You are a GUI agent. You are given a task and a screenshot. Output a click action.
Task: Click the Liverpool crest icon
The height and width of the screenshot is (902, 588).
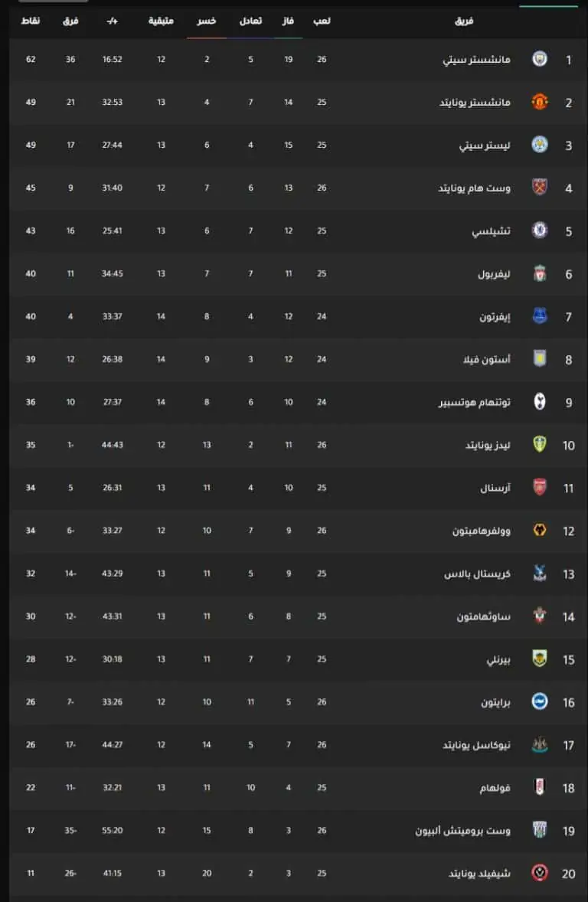(540, 273)
